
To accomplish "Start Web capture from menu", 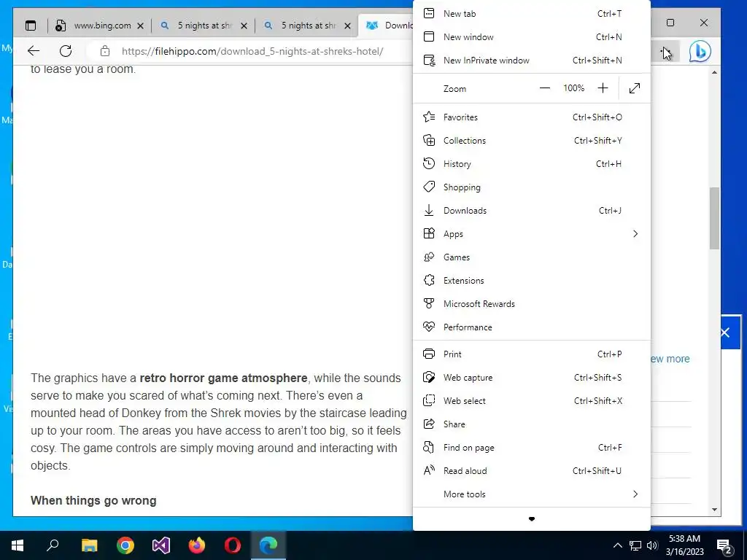I will coord(532,378).
